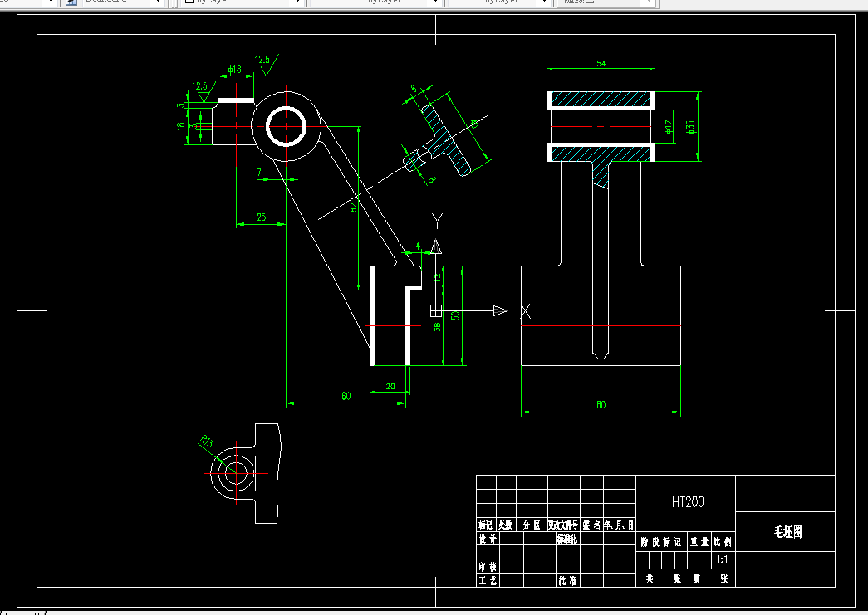Click the R15 radius dimension
868x615 pixels.
tap(207, 442)
